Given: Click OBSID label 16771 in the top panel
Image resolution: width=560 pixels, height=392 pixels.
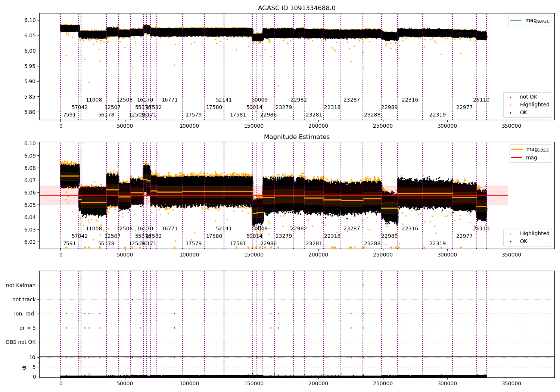Looking at the screenshot, I should click(170, 100).
